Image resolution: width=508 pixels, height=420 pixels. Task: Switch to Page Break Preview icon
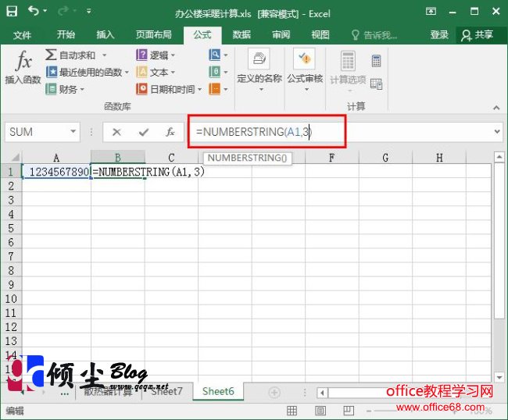pos(349,411)
